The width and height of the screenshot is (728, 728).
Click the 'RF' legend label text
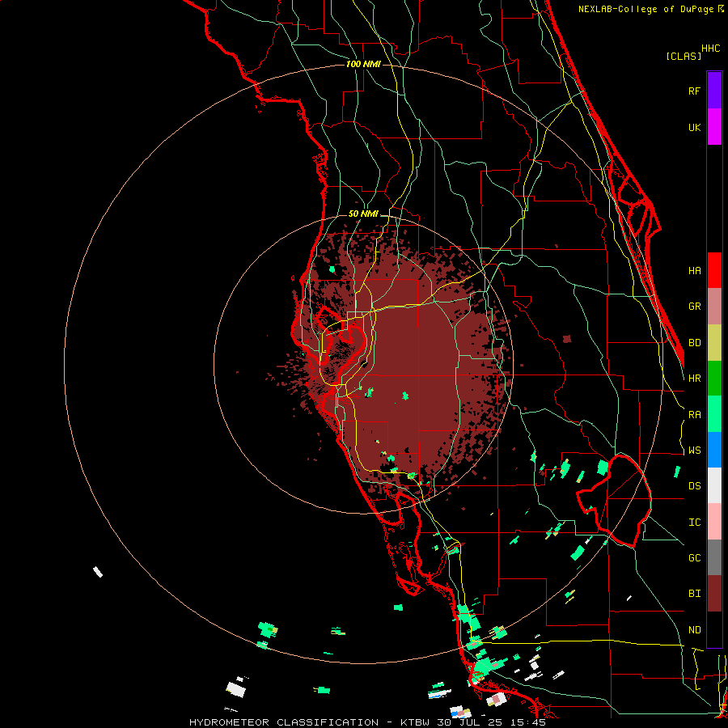(694, 91)
